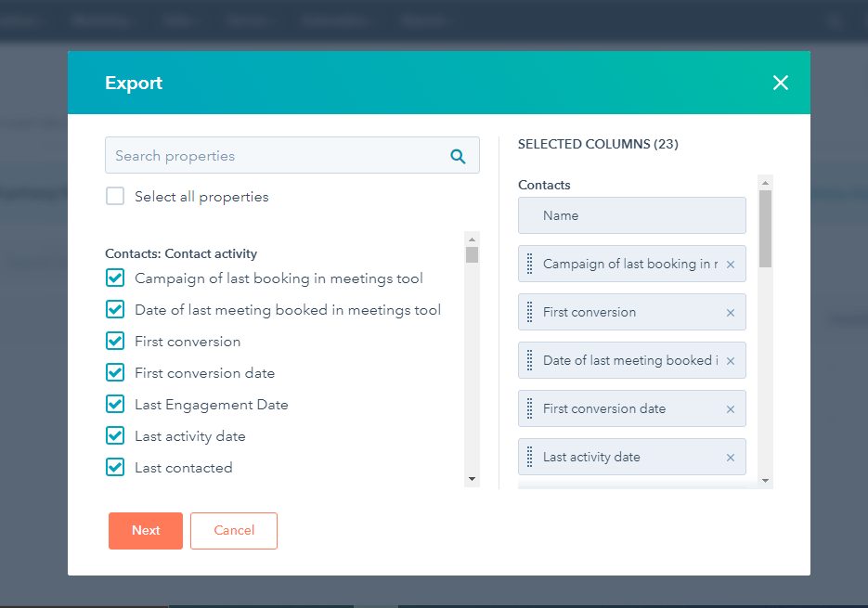Open the Marketing menu in top navigation
This screenshot has height=608, width=868.
tap(102, 20)
